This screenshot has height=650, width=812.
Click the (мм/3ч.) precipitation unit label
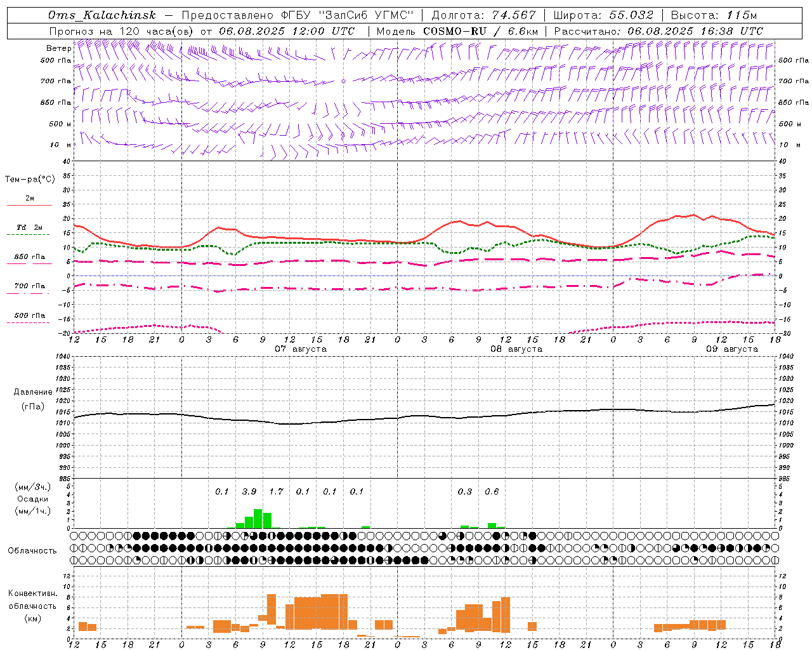pos(33,487)
